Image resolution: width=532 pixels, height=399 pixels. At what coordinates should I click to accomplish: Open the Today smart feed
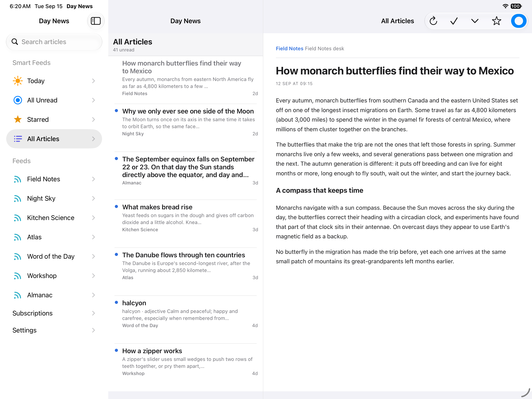tap(54, 81)
